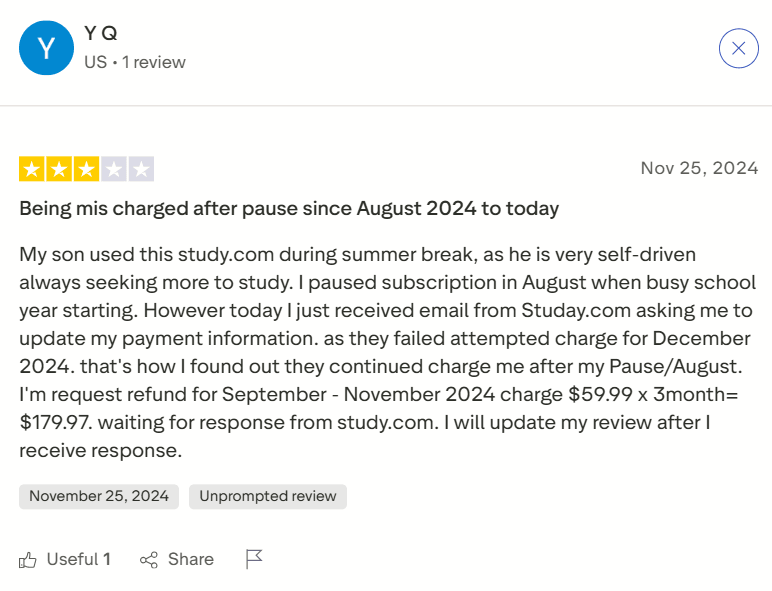Viewport: 772px width, 591px height.
Task: Flag this review using the flag icon
Action: tap(254, 559)
